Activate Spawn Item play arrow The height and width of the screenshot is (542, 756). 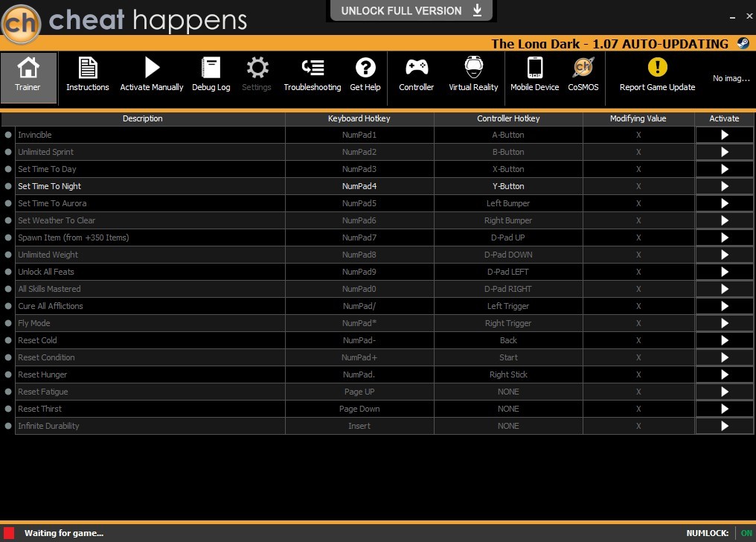pos(724,237)
